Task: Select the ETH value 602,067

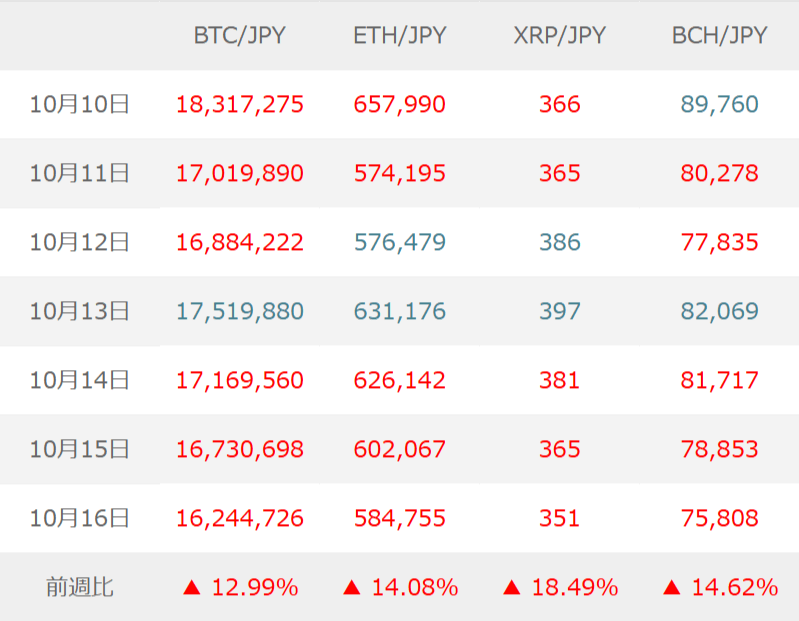Action: [x=399, y=449]
